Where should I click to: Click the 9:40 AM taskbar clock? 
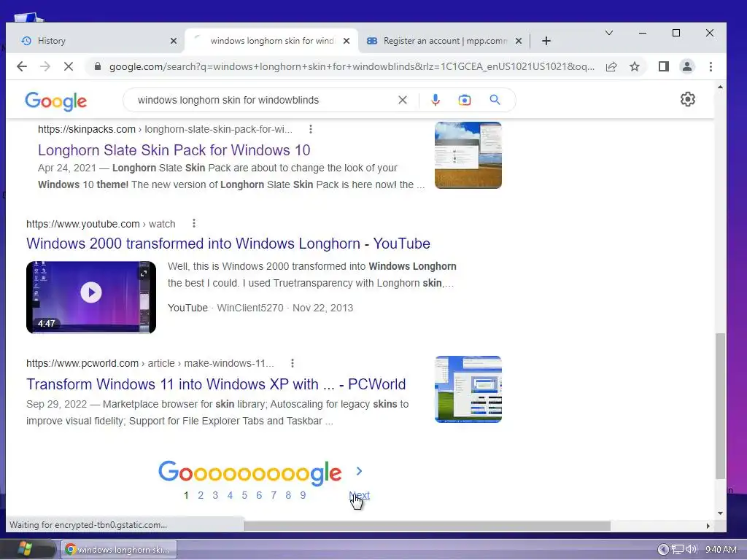[721, 550]
